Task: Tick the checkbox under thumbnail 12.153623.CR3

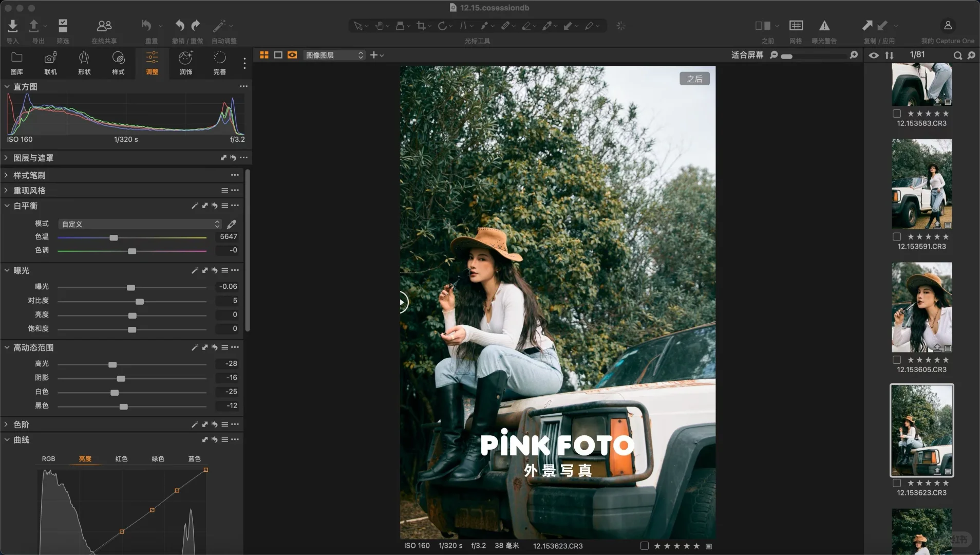Action: tap(897, 483)
